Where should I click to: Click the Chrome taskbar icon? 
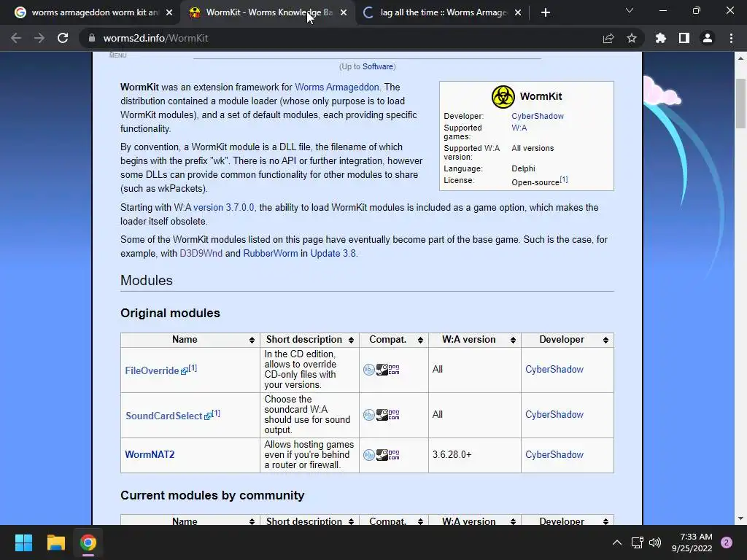[x=88, y=542]
